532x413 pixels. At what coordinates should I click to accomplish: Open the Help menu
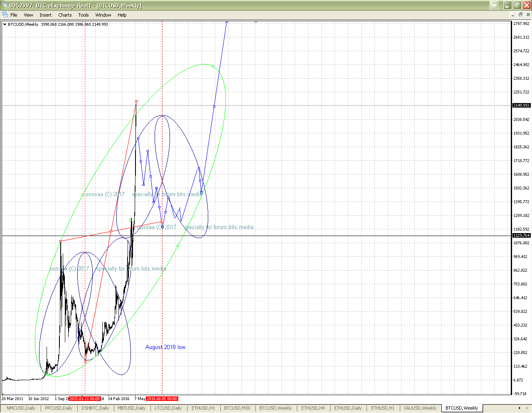[122, 15]
